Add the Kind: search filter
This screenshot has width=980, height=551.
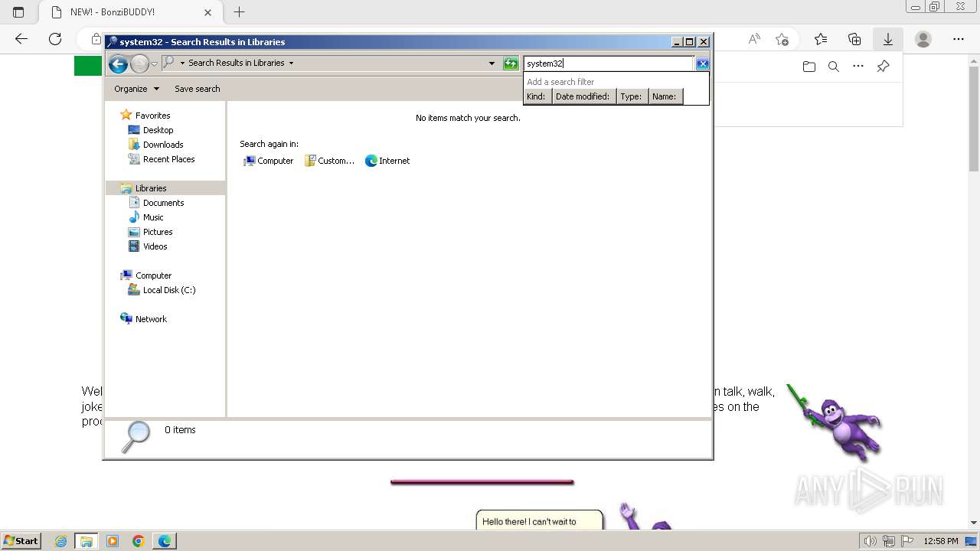tap(537, 96)
